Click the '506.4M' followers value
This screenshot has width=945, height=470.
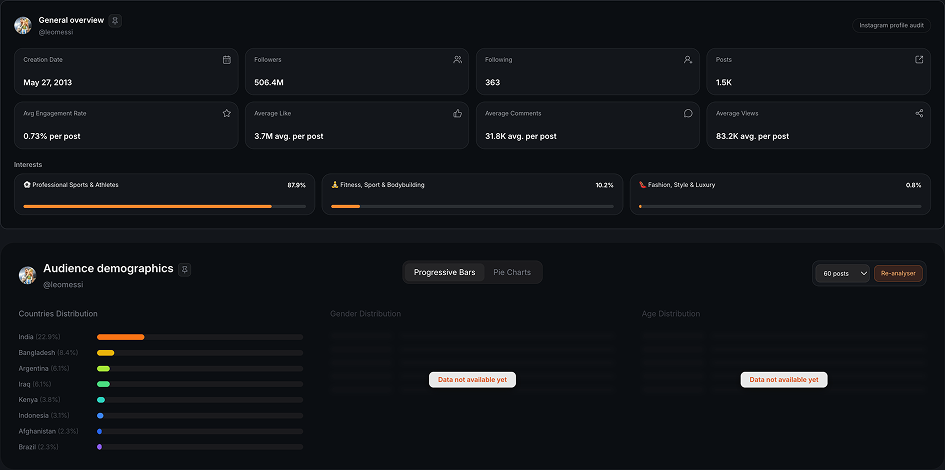[x=269, y=83]
